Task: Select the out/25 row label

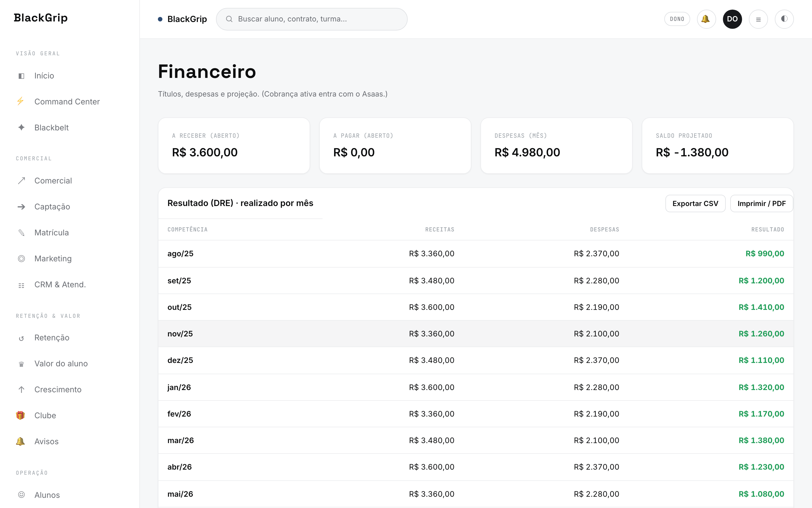Action: coord(180,307)
